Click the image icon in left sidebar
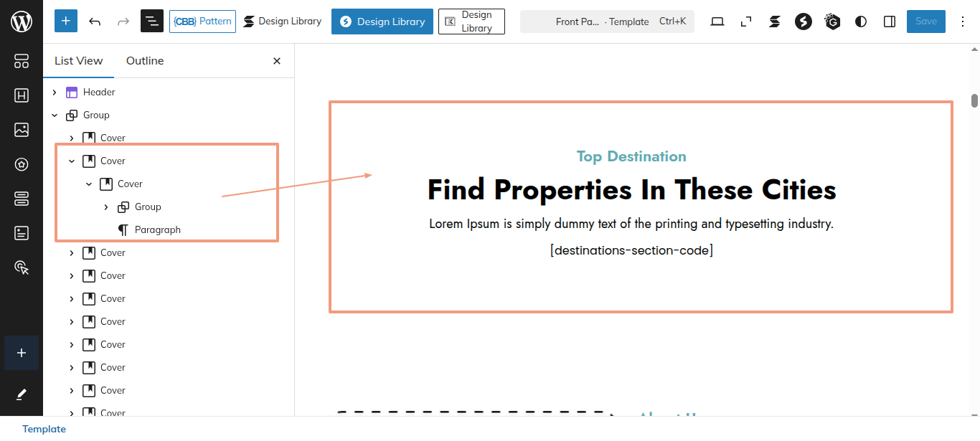The height and width of the screenshot is (441, 980). pyautogui.click(x=22, y=130)
